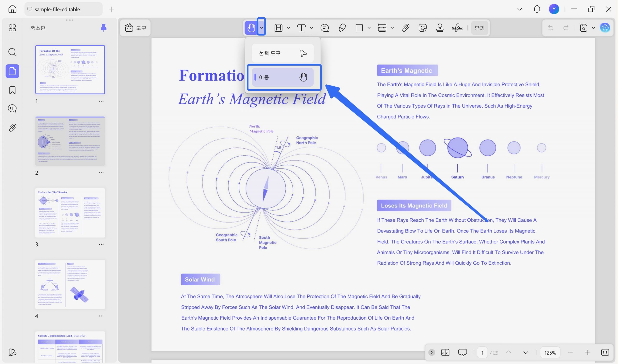Expand the shape tool dropdown arrow
618x364 pixels.
point(369,28)
